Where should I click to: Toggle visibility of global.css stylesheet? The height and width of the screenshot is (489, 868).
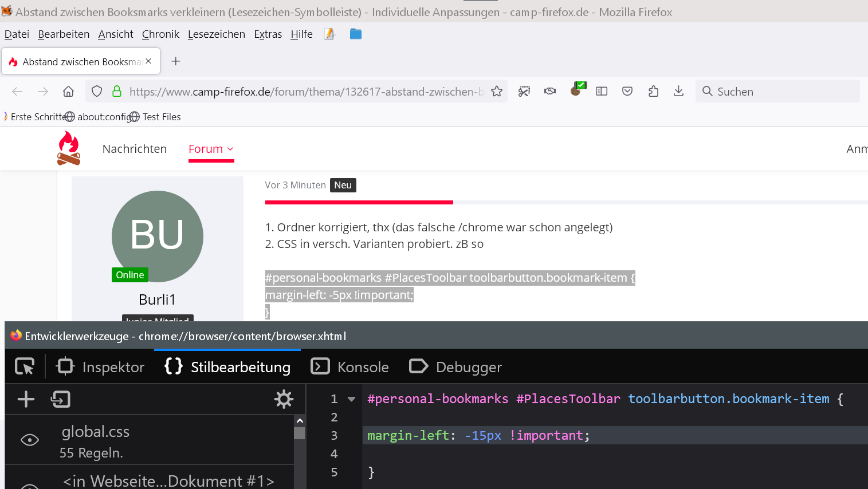(x=30, y=440)
